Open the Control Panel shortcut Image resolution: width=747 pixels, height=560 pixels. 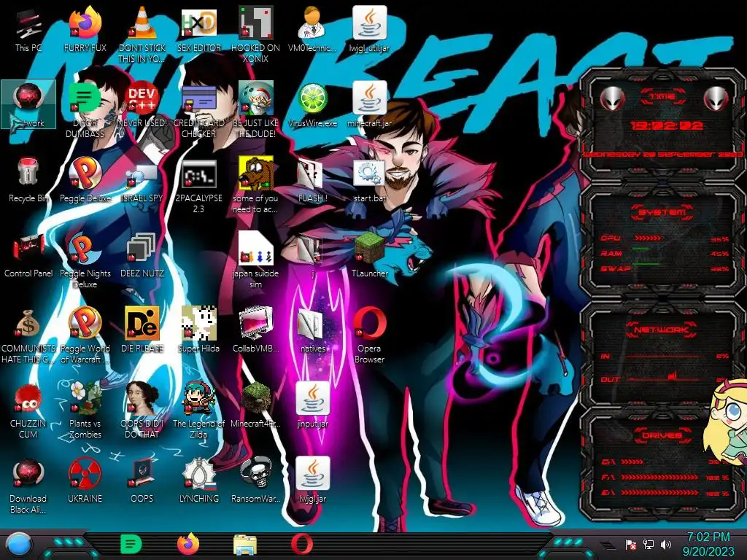[x=28, y=254]
